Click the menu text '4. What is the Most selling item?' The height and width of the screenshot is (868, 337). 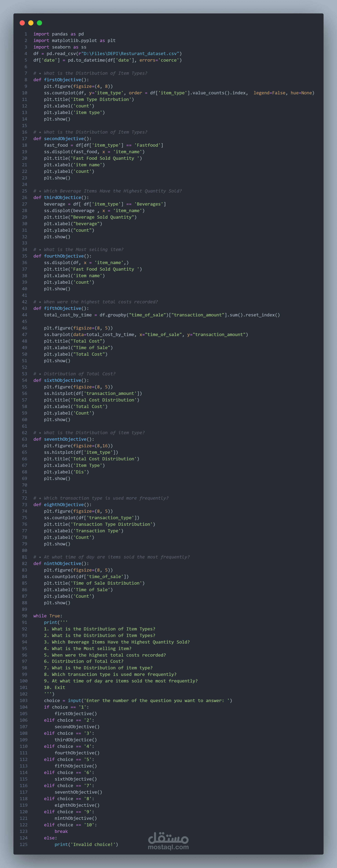point(88,649)
